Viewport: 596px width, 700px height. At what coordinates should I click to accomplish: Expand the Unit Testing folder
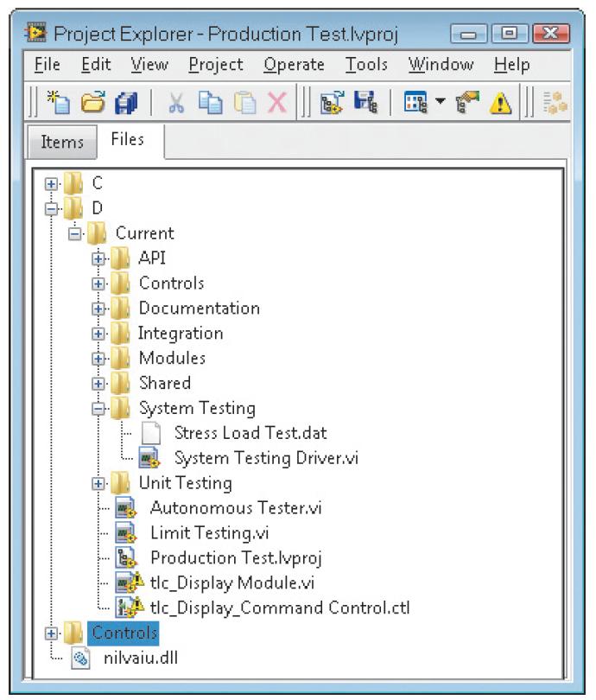coord(98,483)
